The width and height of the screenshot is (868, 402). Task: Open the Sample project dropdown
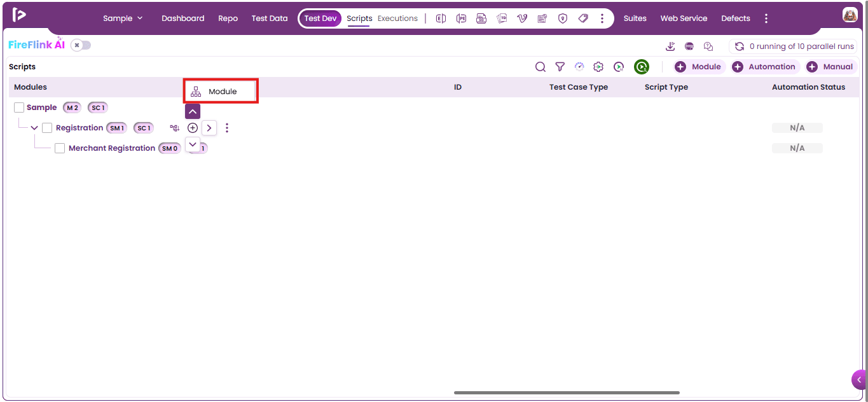(x=123, y=18)
